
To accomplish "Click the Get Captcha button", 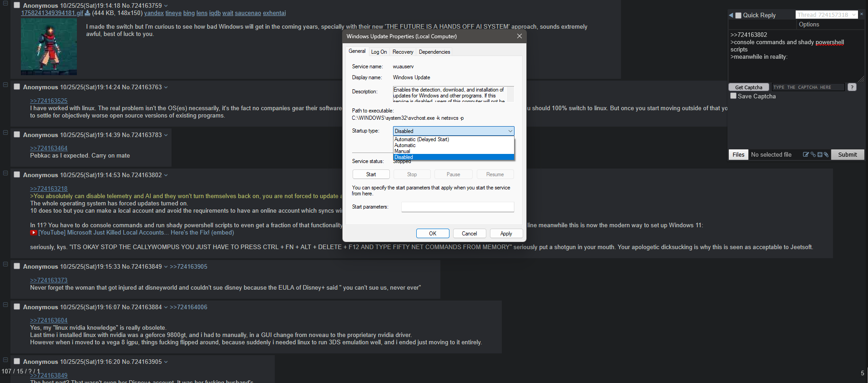I will 749,87.
